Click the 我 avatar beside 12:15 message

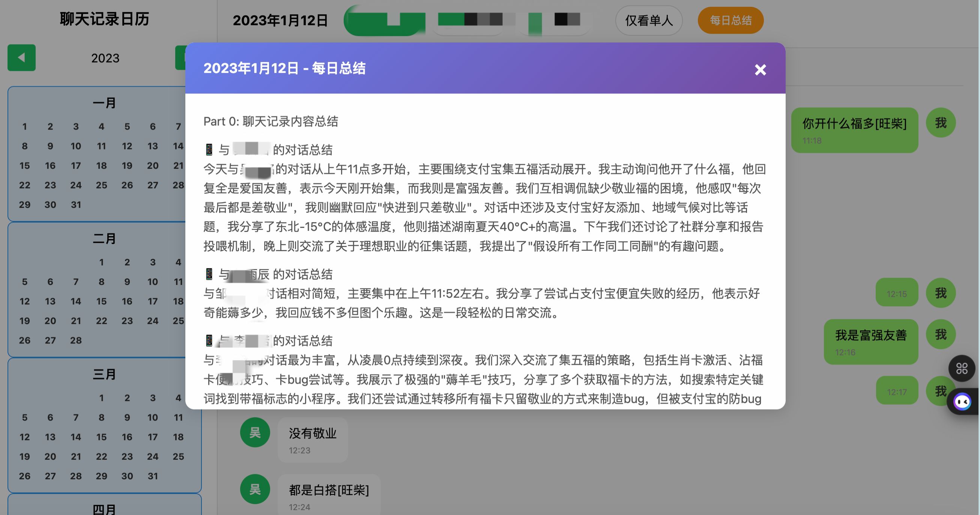tap(940, 293)
